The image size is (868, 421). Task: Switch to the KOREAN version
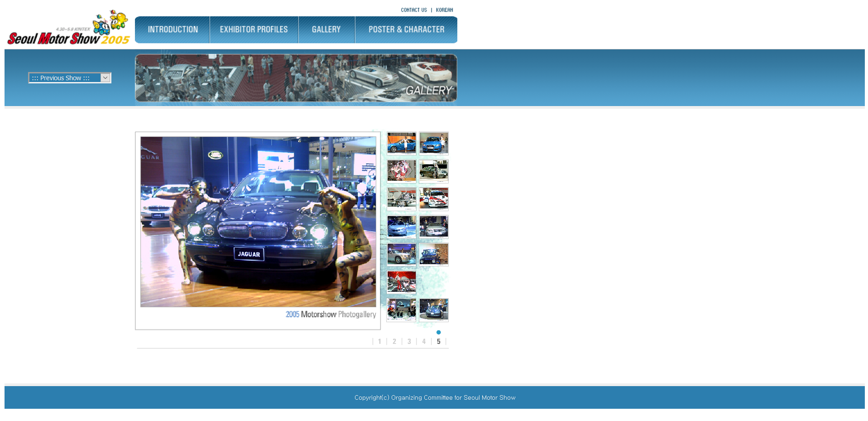pos(444,10)
